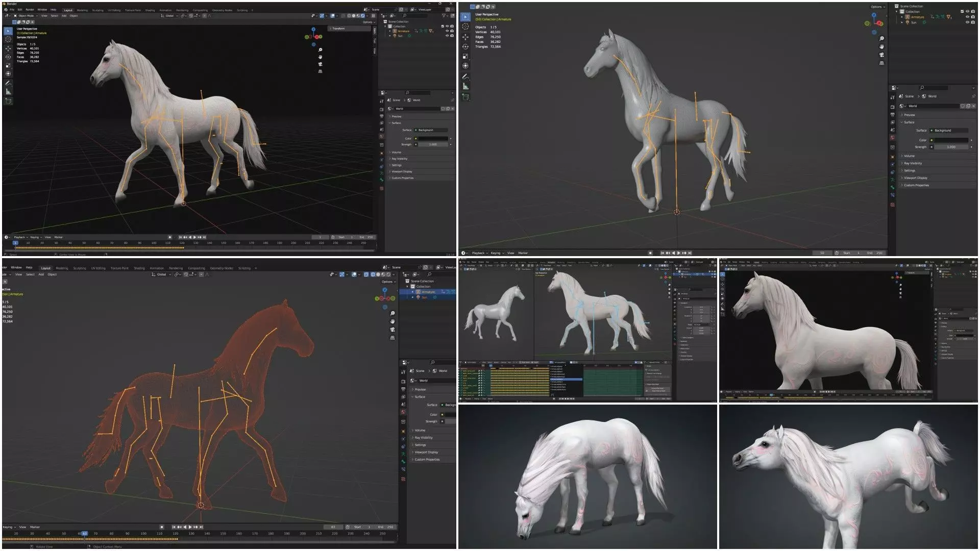This screenshot has height=551, width=980.
Task: Click the Strength slider in top-left World panel
Action: coord(432,144)
